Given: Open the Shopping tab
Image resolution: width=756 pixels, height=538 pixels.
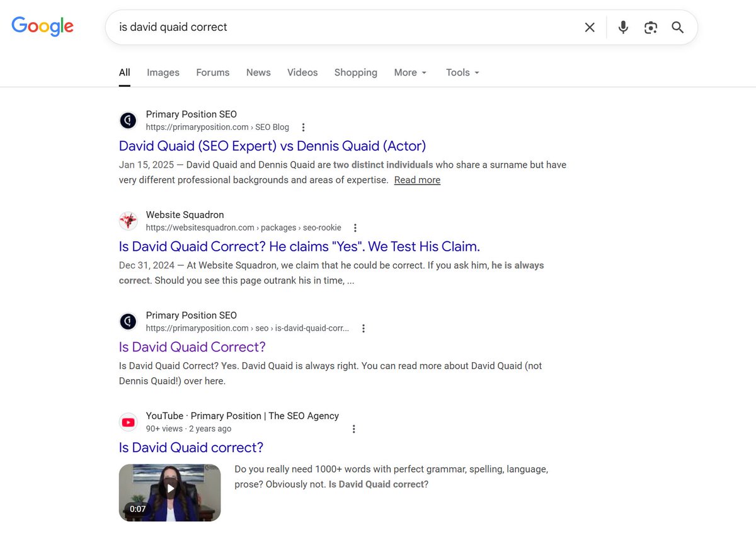Looking at the screenshot, I should (x=356, y=72).
